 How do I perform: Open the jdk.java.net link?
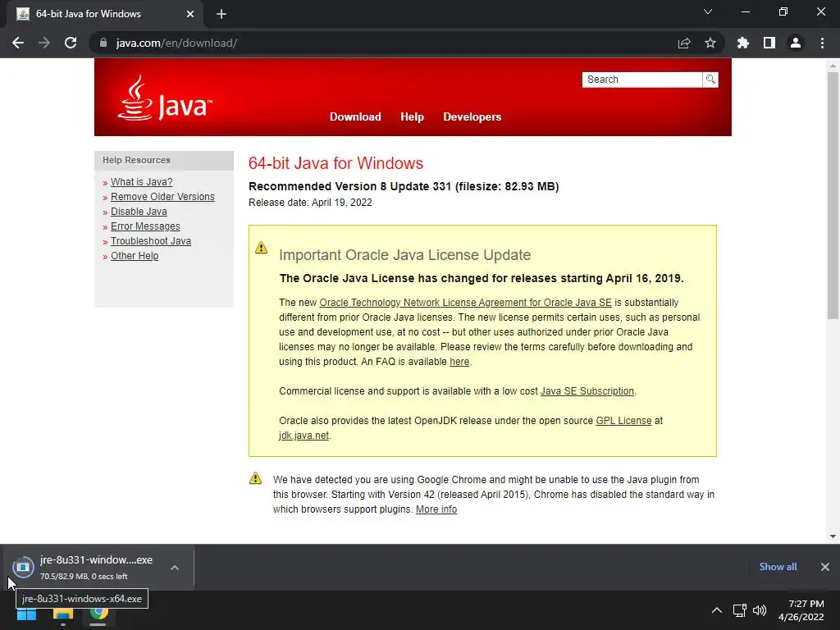(x=304, y=436)
